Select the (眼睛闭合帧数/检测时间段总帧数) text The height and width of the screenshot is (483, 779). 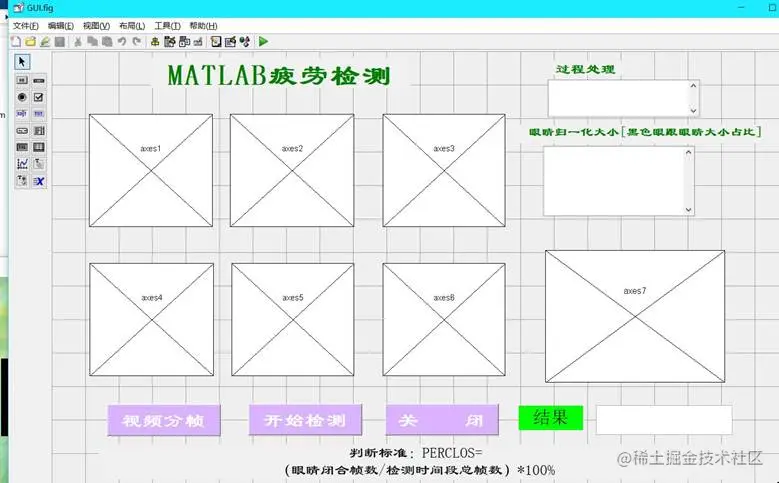(397, 470)
